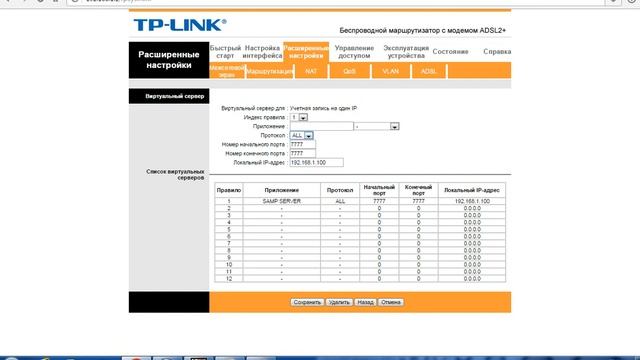Click the Локальный IP-адрес column header
Screen dimensions: 640x360
[472, 190]
